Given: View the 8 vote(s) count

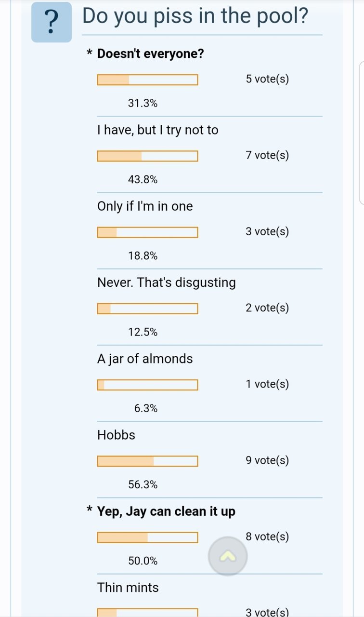Looking at the screenshot, I should pyautogui.click(x=267, y=537).
